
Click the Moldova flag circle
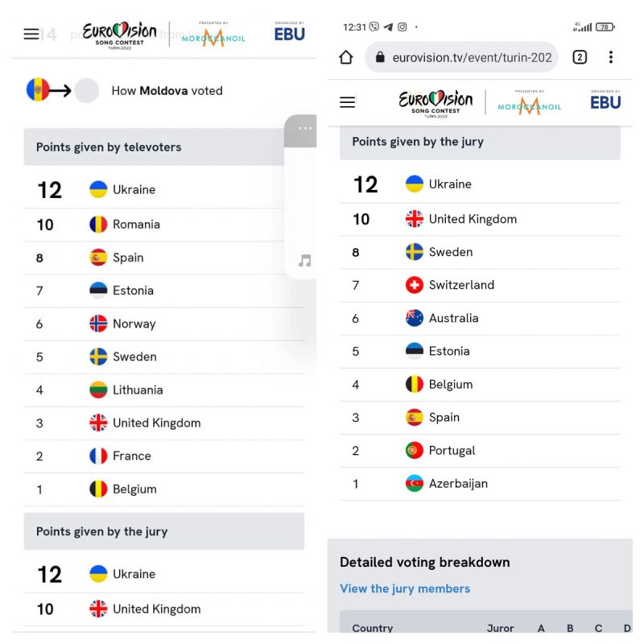38,89
